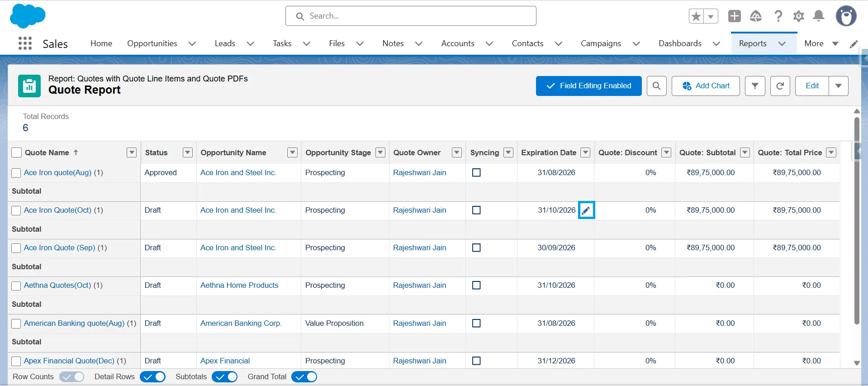Click the navigation bar edit pencil icon
868x386 pixels.
[x=854, y=44]
